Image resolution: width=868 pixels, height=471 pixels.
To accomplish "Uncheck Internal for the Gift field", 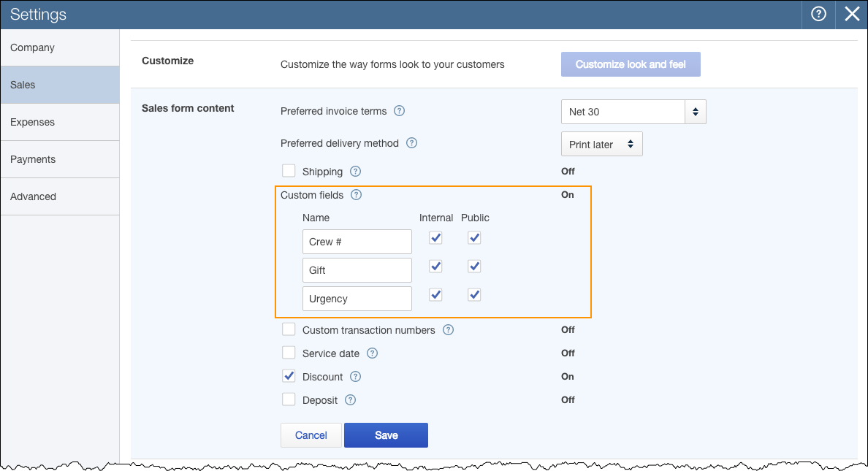I will pos(435,266).
